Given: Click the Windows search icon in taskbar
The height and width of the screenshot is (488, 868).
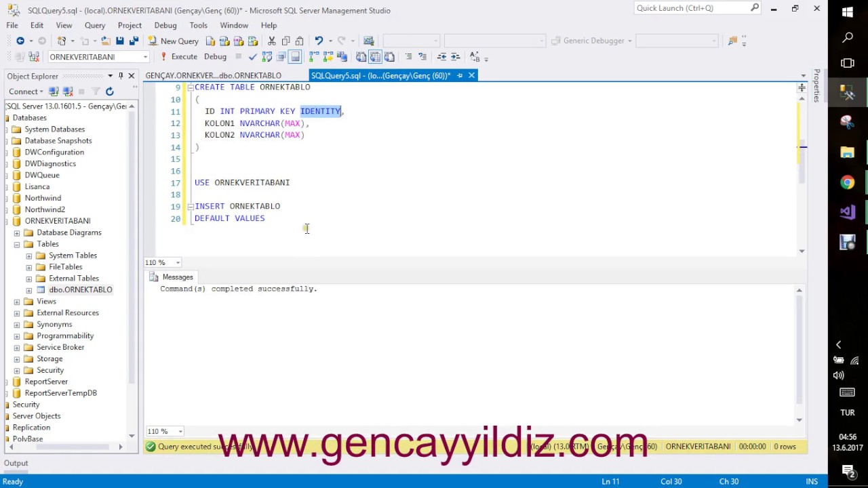Looking at the screenshot, I should pos(848,38).
